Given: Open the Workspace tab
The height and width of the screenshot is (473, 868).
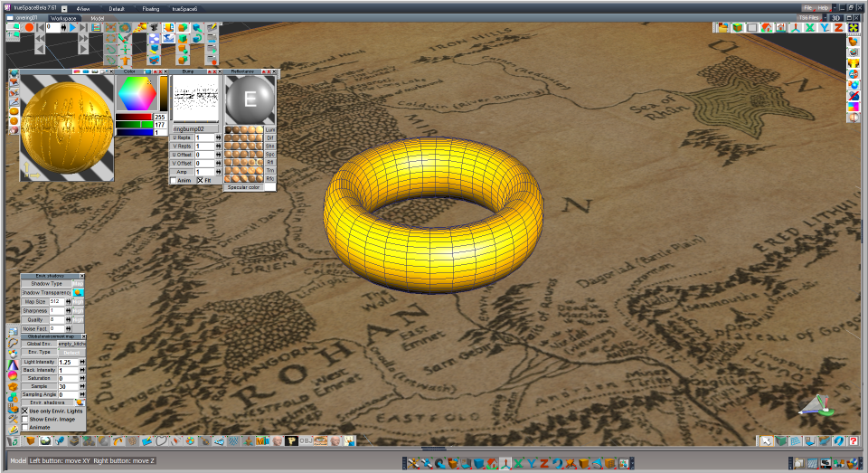Looking at the screenshot, I should point(63,18).
